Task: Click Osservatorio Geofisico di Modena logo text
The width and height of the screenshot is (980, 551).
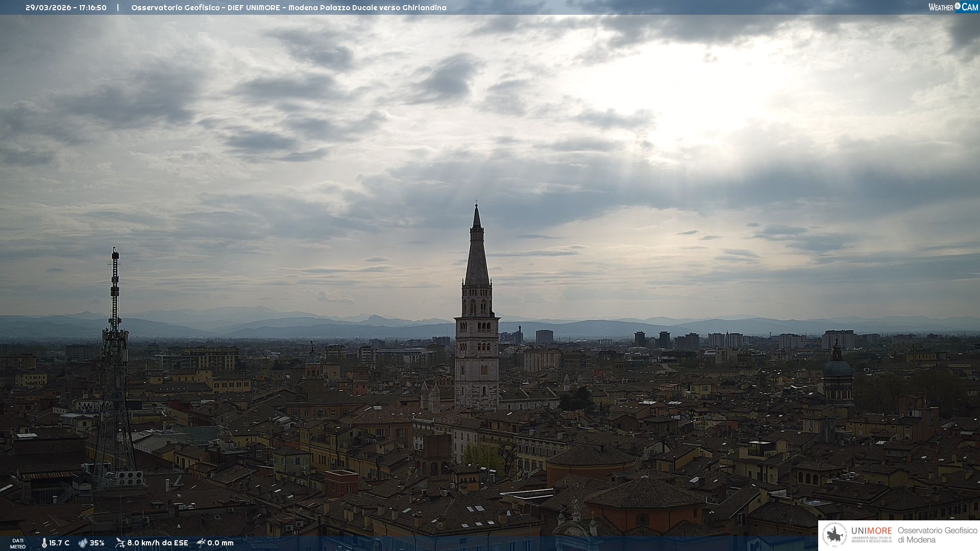Action: (x=937, y=535)
